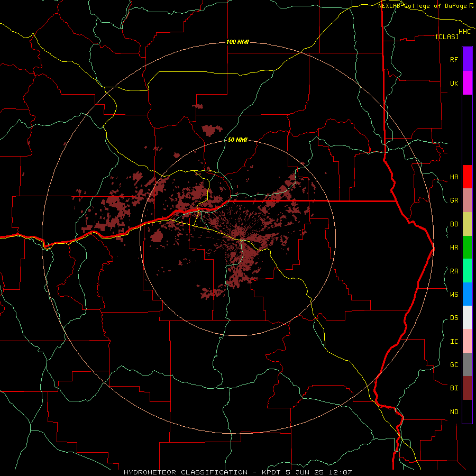
Task: Click the [CLAS] unit label
Action: tap(446, 36)
